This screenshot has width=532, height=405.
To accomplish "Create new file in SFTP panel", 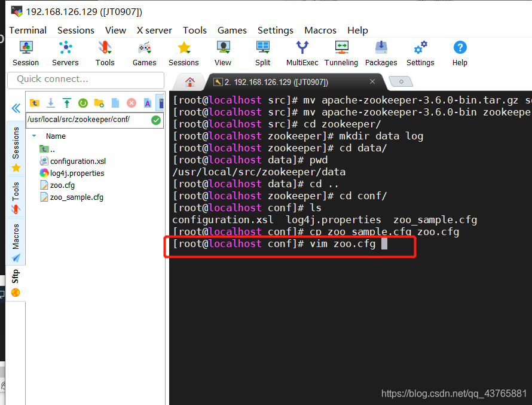I will (x=115, y=103).
